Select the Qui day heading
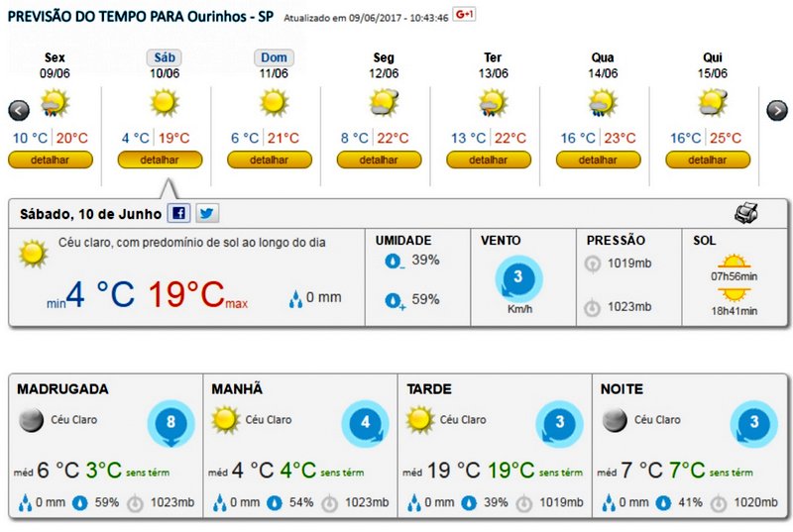This screenshot has height=532, width=793. pyautogui.click(x=712, y=57)
